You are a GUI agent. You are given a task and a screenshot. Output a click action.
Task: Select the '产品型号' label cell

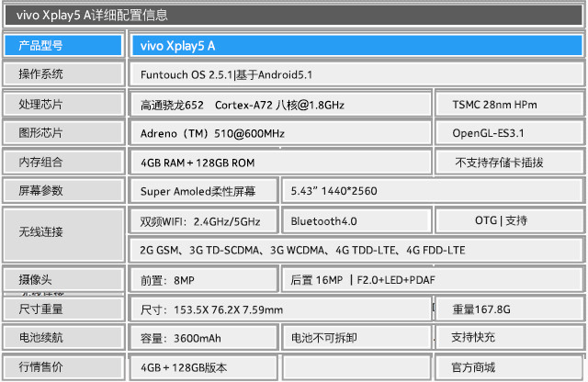[63, 45]
